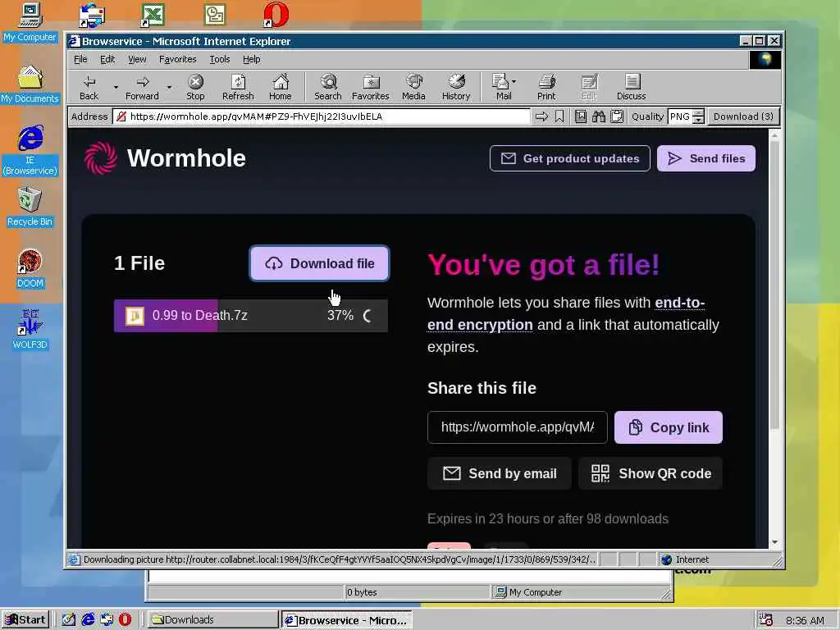The width and height of the screenshot is (840, 630).
Task: Open the File menu
Action: tap(80, 59)
